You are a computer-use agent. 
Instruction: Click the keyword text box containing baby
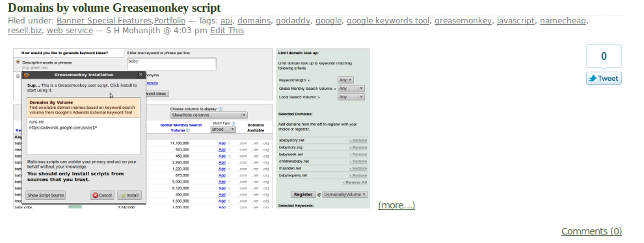[x=171, y=64]
